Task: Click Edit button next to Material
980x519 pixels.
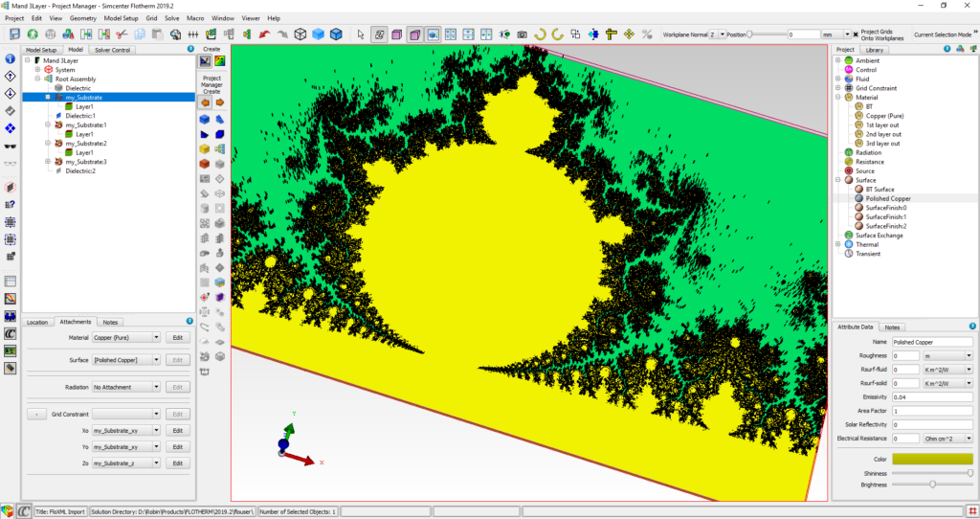Action: (176, 337)
